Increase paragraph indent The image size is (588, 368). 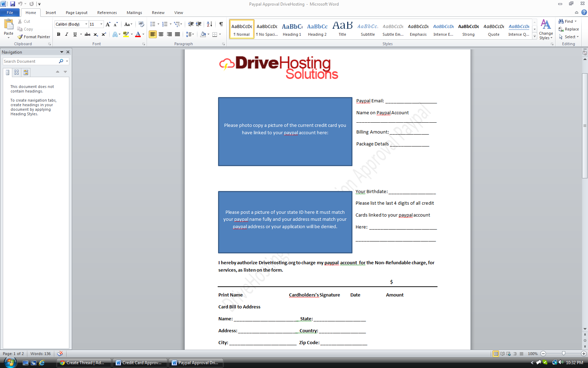click(x=199, y=24)
